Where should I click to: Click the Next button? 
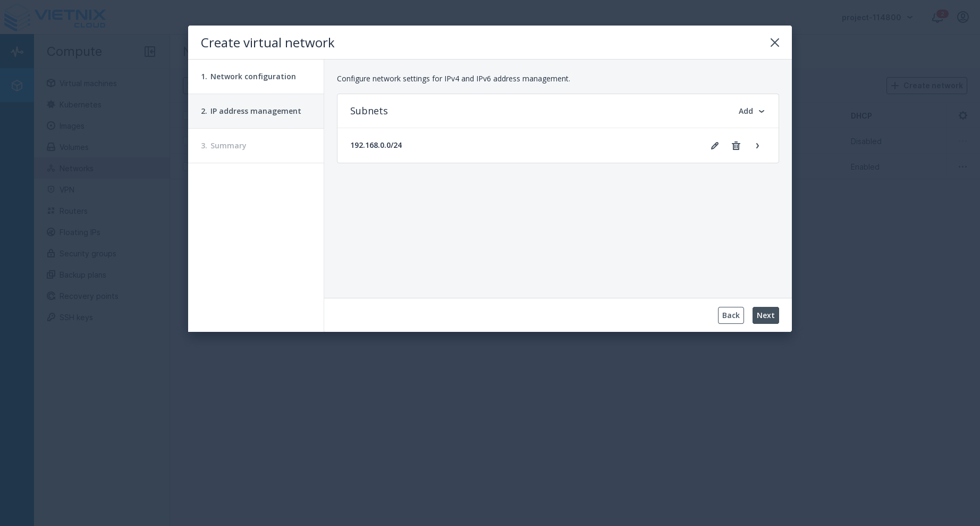pyautogui.click(x=766, y=315)
